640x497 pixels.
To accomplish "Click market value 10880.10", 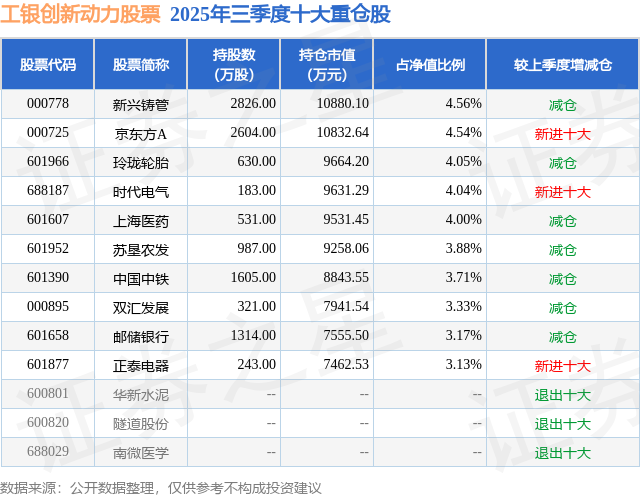I will (343, 104).
